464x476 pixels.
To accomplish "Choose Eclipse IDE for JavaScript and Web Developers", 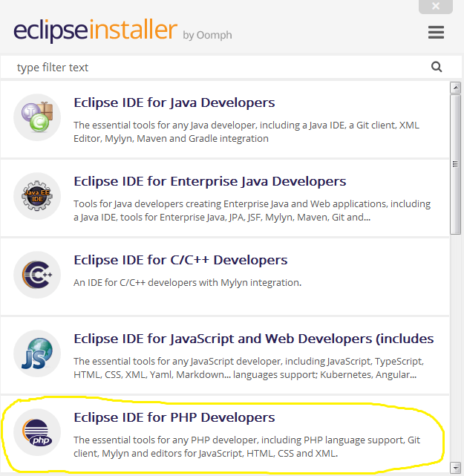I will 254,339.
